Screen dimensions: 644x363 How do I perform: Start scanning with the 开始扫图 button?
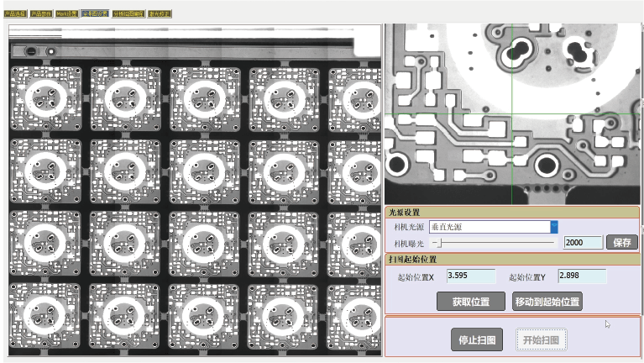click(x=542, y=340)
